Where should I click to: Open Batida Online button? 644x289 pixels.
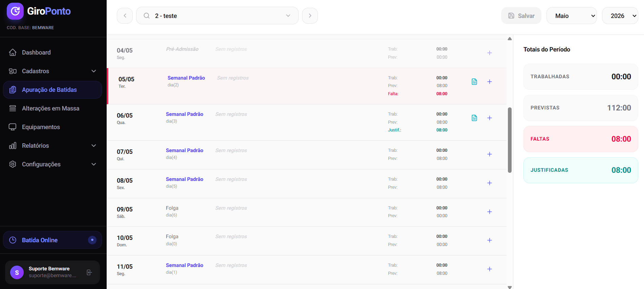tap(52, 240)
